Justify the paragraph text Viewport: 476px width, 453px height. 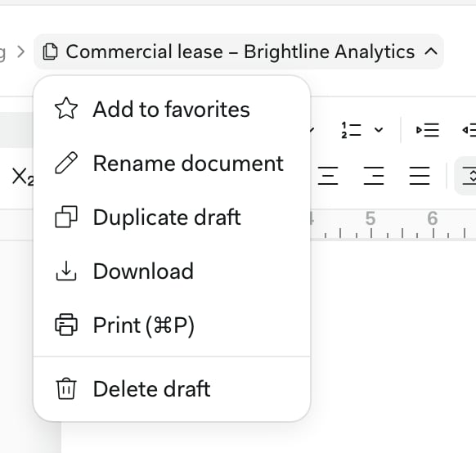[420, 176]
